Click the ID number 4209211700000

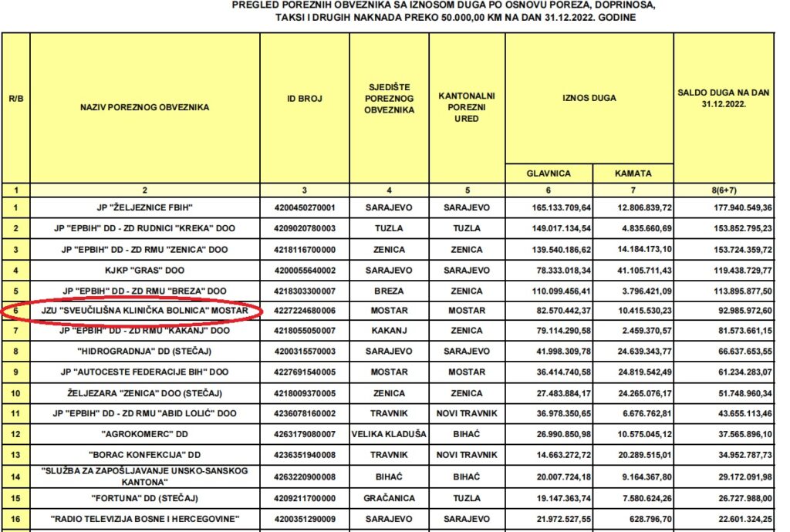[x=304, y=498]
